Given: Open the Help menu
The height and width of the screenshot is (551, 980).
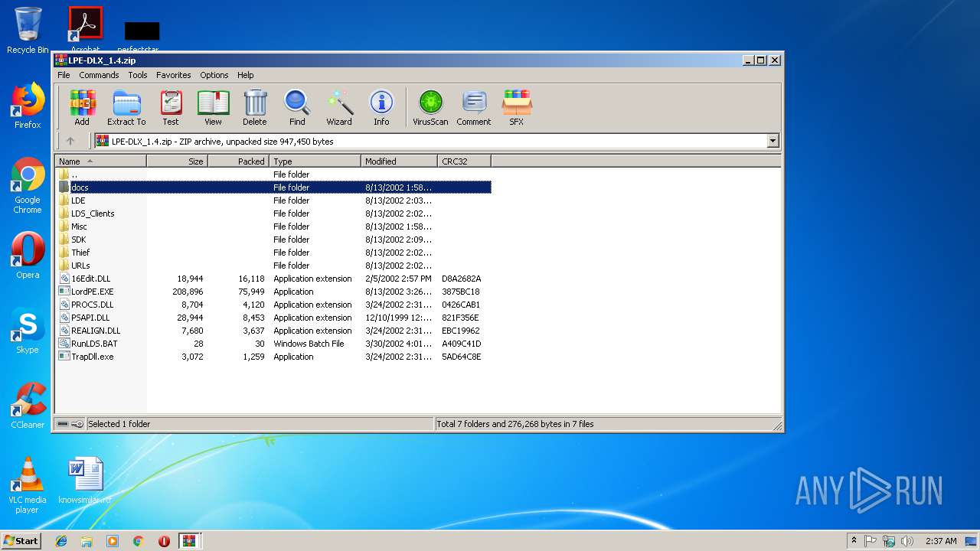Looking at the screenshot, I should 245,75.
